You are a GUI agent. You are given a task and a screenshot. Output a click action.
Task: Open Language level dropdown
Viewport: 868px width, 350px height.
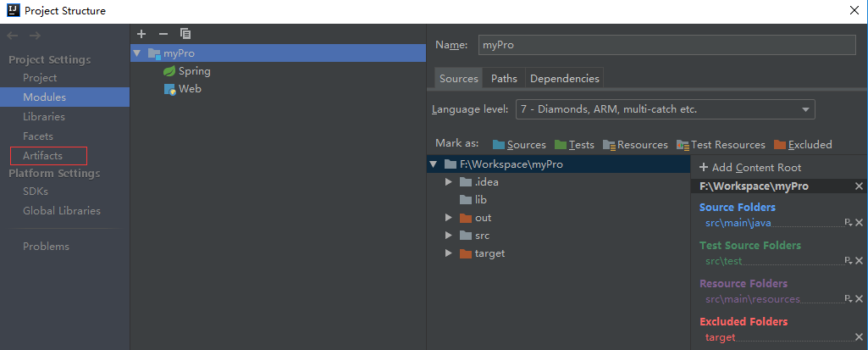click(665, 109)
